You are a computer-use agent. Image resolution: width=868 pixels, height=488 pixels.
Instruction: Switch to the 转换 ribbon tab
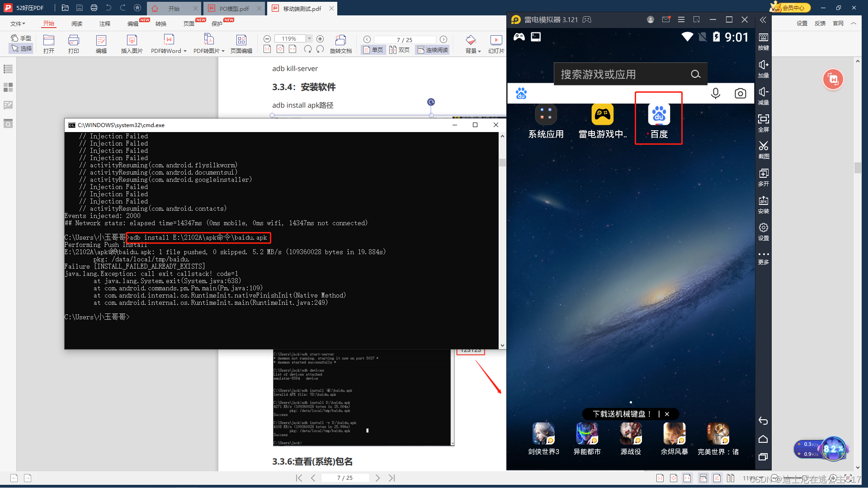161,24
